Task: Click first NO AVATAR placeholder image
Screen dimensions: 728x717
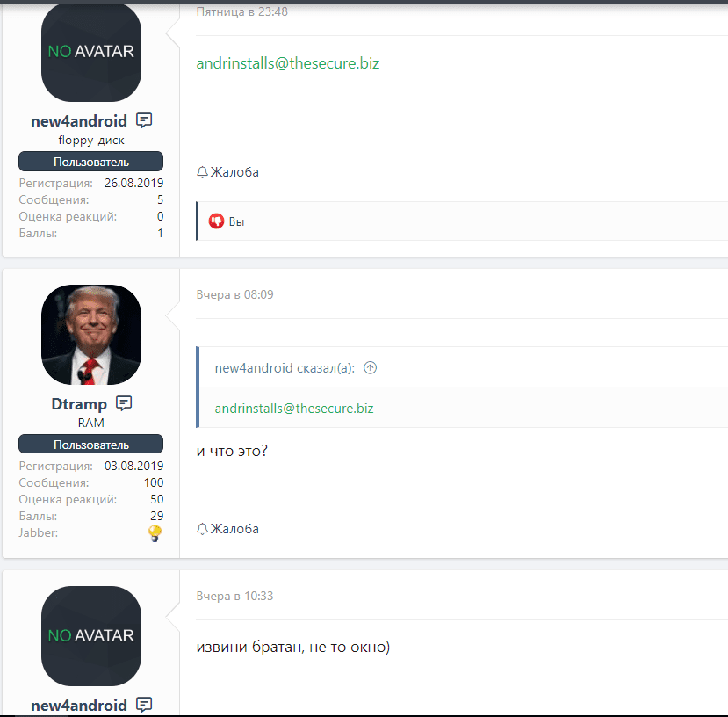Action: coord(91,52)
